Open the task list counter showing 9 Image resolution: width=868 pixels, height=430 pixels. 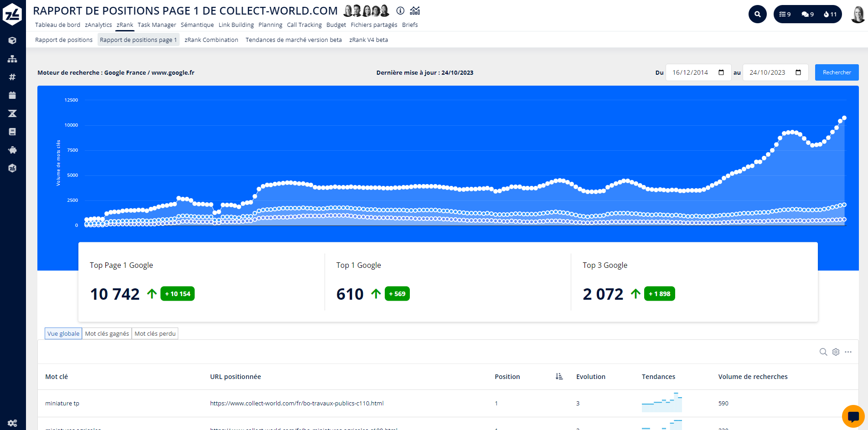click(x=785, y=14)
